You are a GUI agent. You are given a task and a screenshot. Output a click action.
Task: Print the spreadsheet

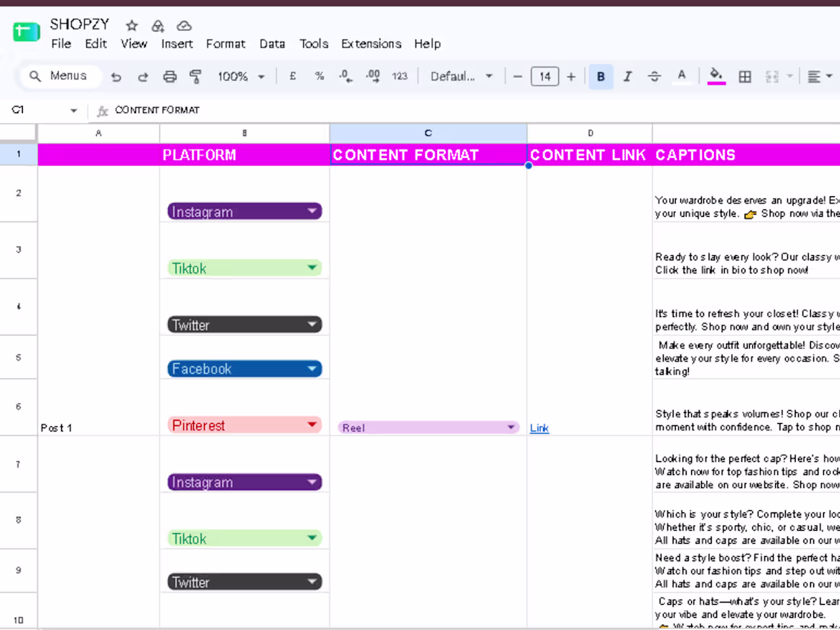(170, 76)
